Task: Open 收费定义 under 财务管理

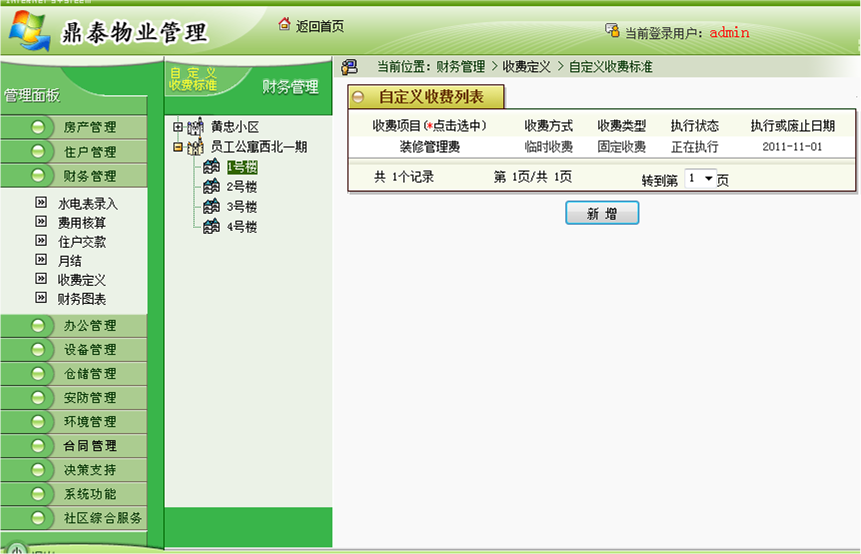Action: (x=81, y=280)
